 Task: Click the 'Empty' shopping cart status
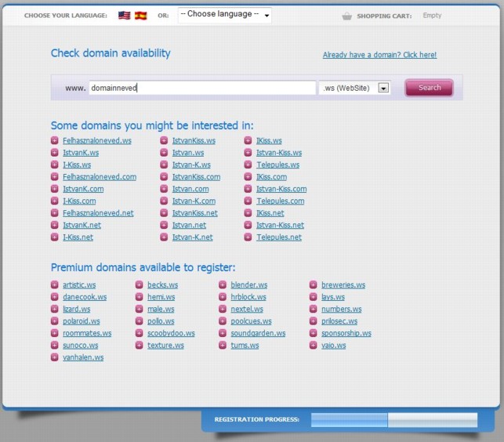pyautogui.click(x=432, y=16)
